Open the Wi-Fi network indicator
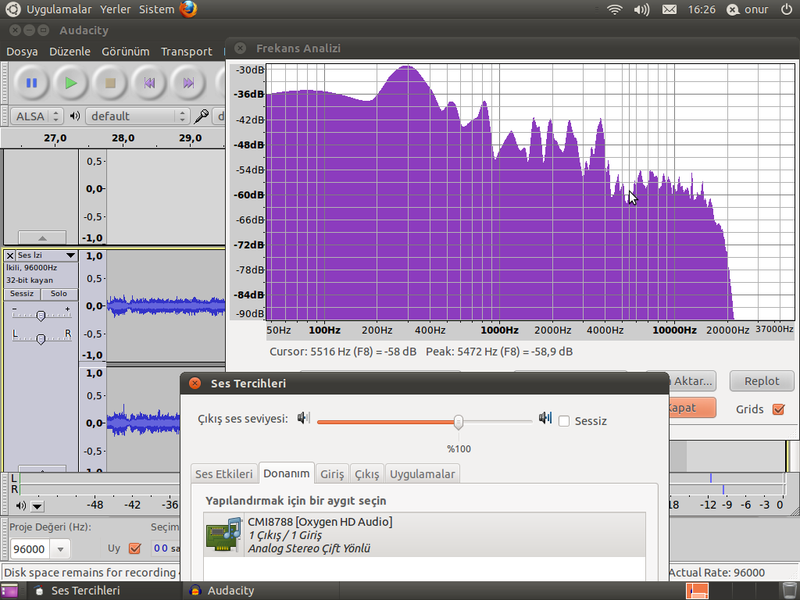The image size is (800, 600). click(x=615, y=9)
